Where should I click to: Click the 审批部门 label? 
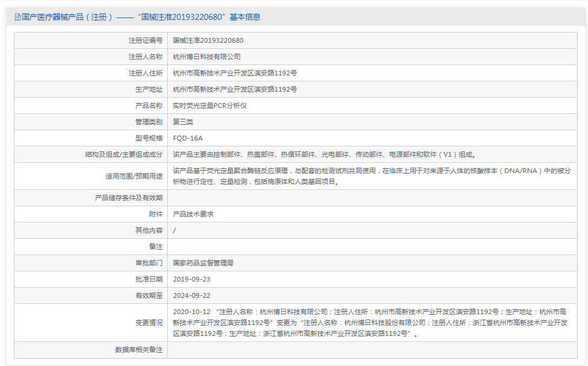[149, 263]
